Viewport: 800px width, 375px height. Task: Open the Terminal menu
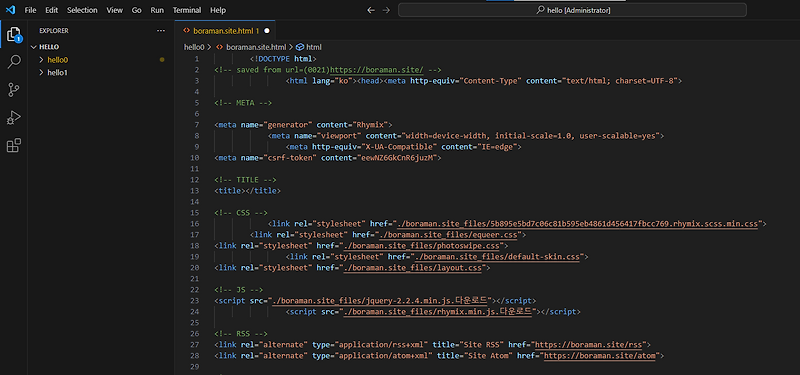point(187,10)
